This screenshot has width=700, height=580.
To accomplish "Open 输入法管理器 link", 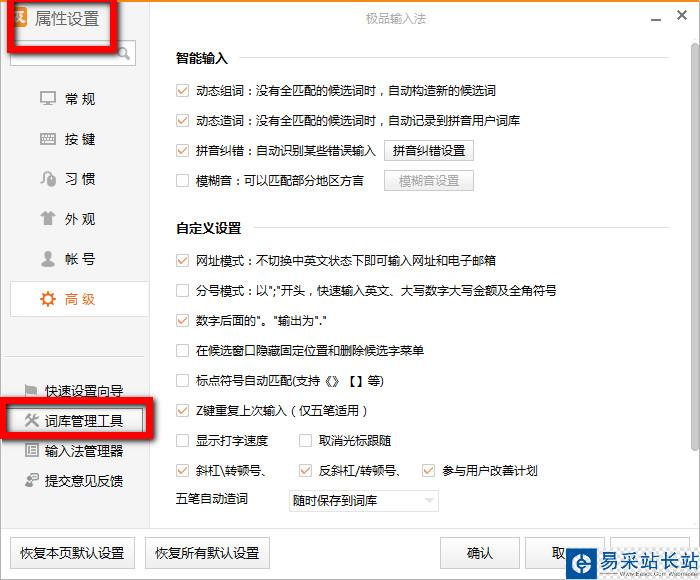I will point(84,451).
